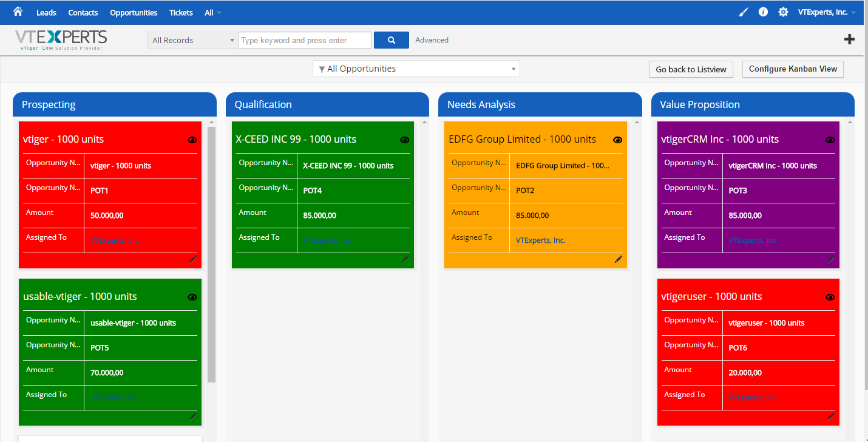868x442 pixels.
Task: Click the 70.000,00 amount value
Action: (107, 373)
